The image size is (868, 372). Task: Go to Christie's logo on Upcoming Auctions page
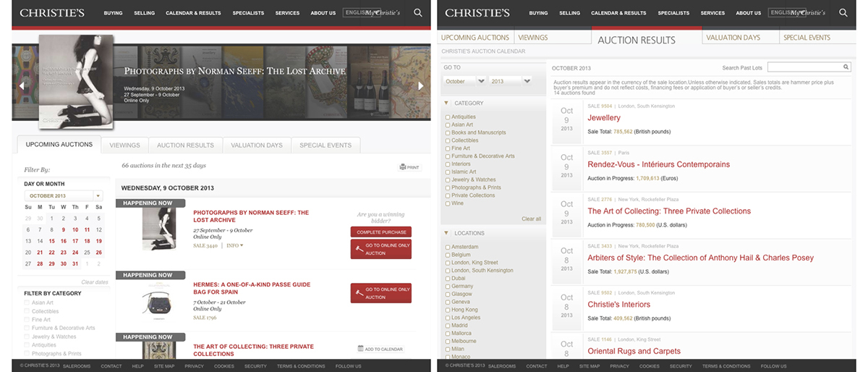tap(52, 13)
